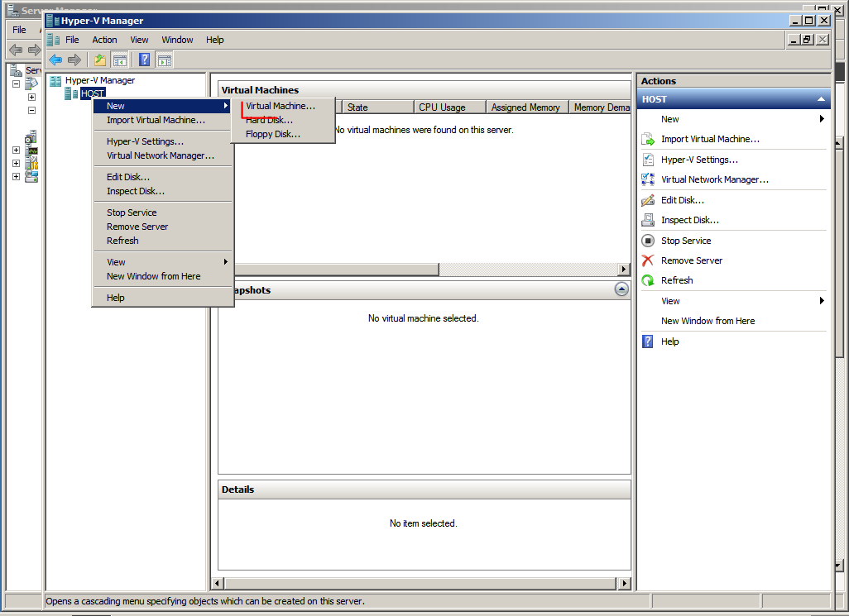Open Action menu in Hyper-V Manager
Viewport: 849px width, 616px height.
tap(104, 40)
